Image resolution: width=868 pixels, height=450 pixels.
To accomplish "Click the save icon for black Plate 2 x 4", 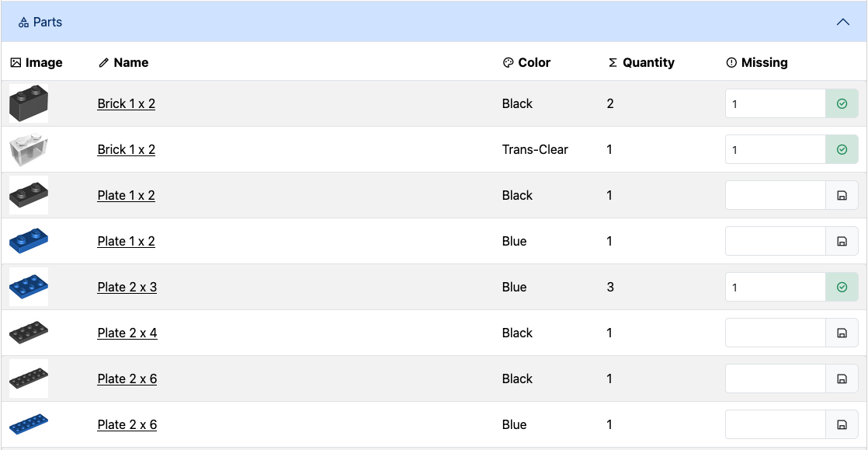I will pos(842,333).
